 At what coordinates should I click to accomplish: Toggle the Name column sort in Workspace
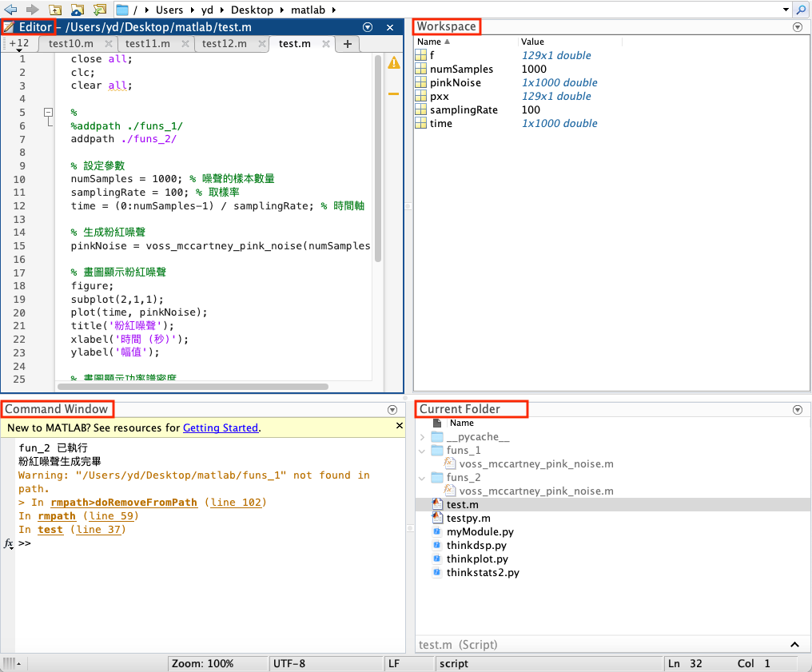pos(428,42)
